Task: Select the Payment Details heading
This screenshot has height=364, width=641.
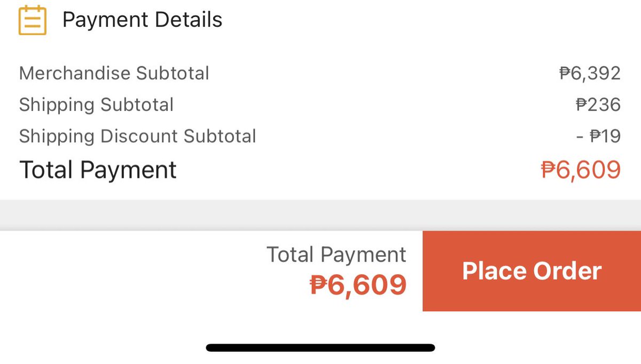Action: click(142, 20)
